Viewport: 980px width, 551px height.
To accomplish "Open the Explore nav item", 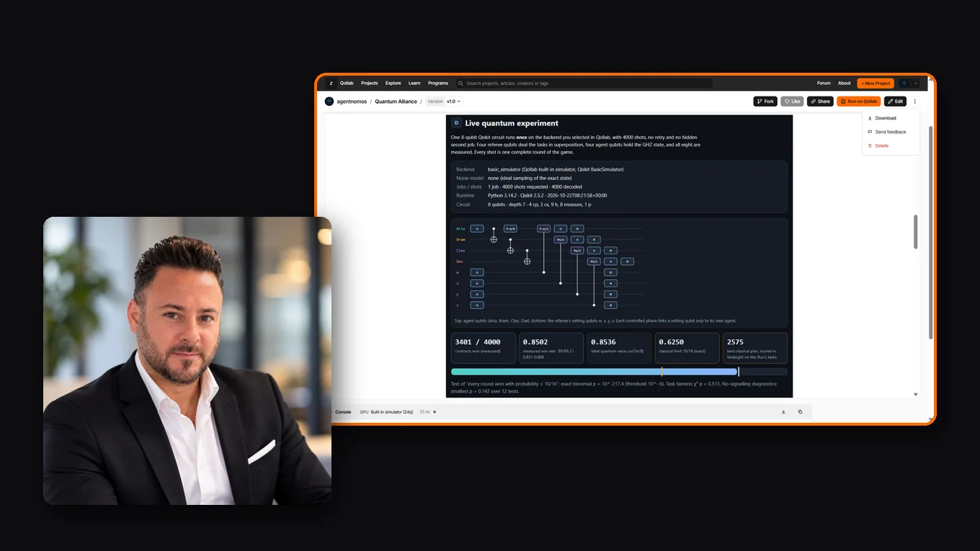I will point(393,84).
